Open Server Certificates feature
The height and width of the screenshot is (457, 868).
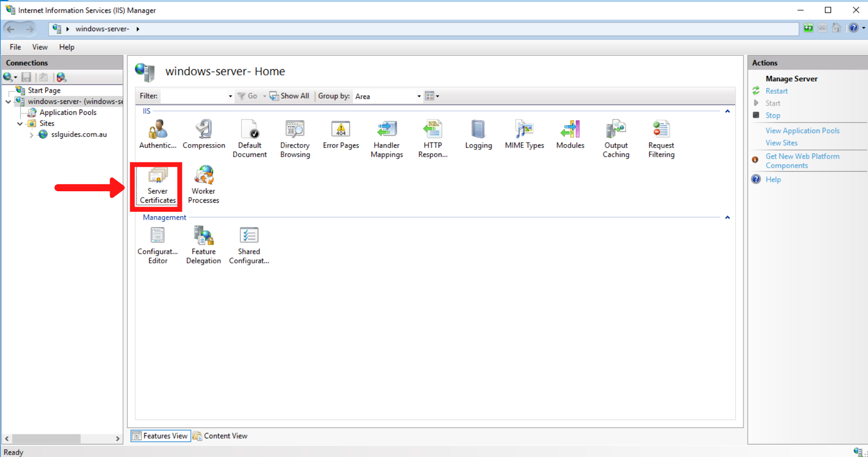pos(157,185)
